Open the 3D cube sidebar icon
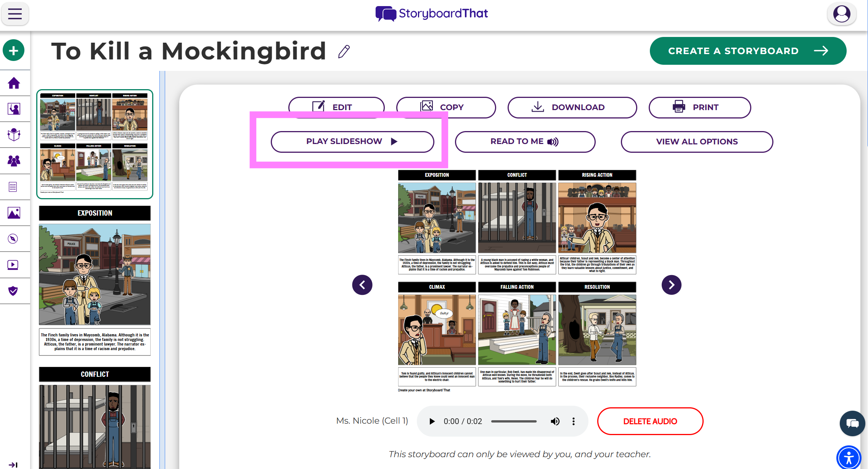 (x=14, y=135)
